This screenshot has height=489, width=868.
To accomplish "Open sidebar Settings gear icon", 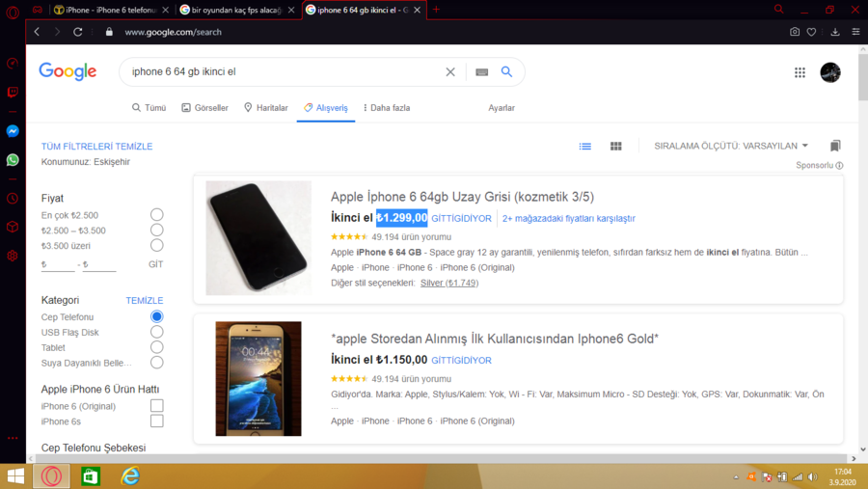I will pyautogui.click(x=13, y=256).
